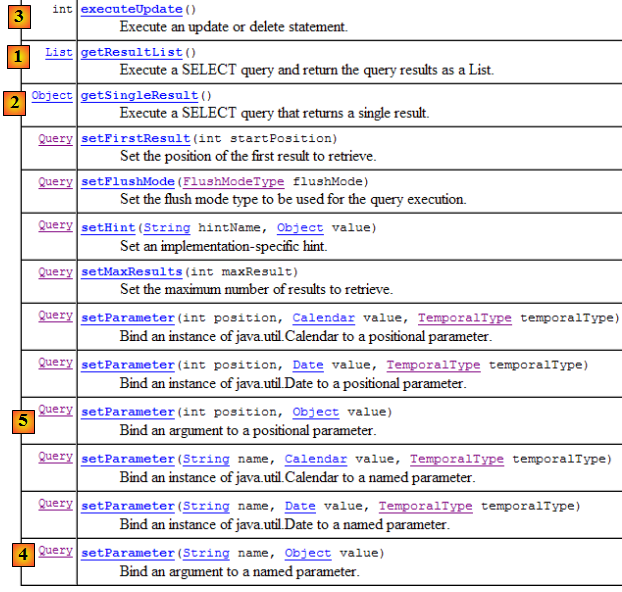
Task: Click the List return type link
Action: tap(59, 52)
